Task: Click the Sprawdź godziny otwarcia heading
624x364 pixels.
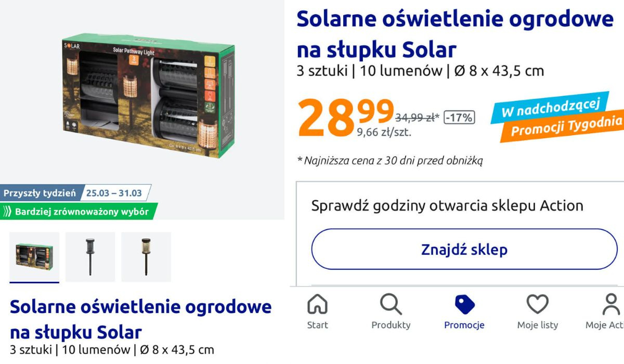Action: (447, 205)
